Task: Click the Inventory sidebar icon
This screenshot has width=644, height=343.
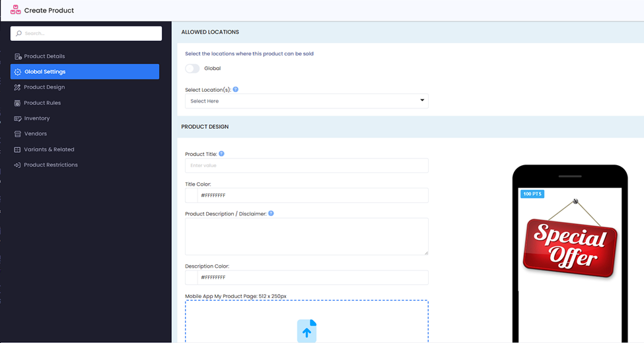Action: tap(18, 118)
